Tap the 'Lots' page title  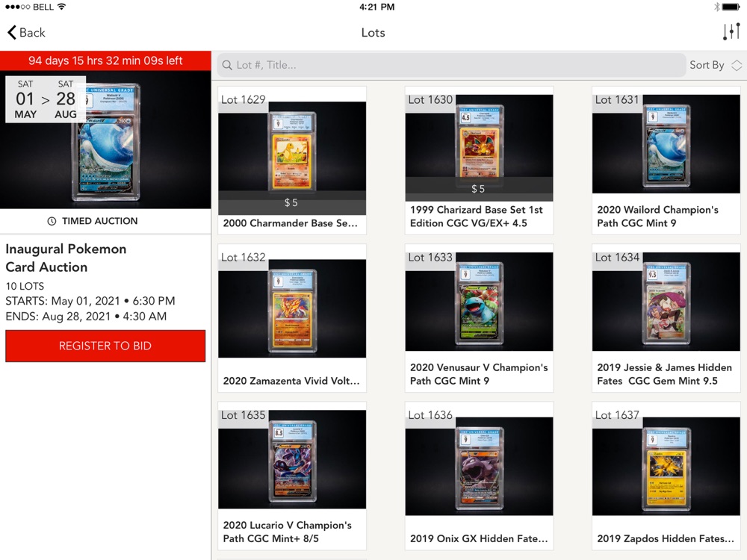(373, 32)
